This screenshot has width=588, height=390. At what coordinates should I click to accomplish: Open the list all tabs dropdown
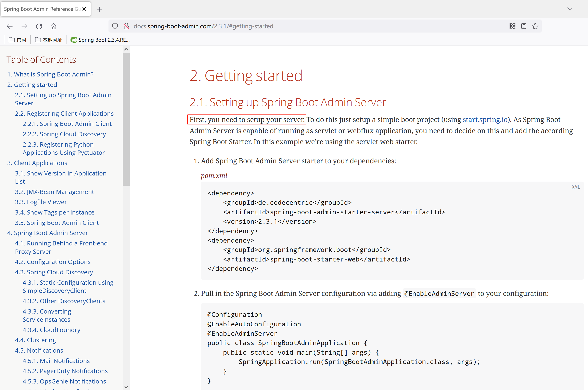[570, 9]
